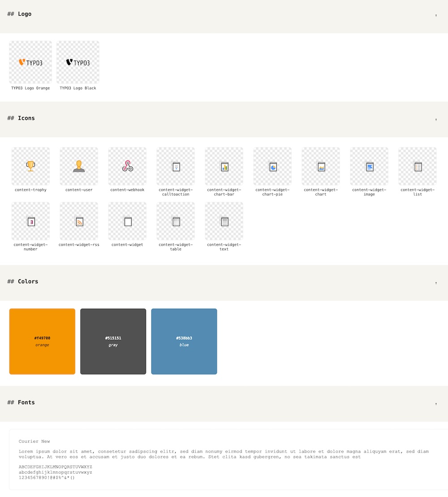
Task: Click the up arrow in Colors header
Action: point(436,283)
